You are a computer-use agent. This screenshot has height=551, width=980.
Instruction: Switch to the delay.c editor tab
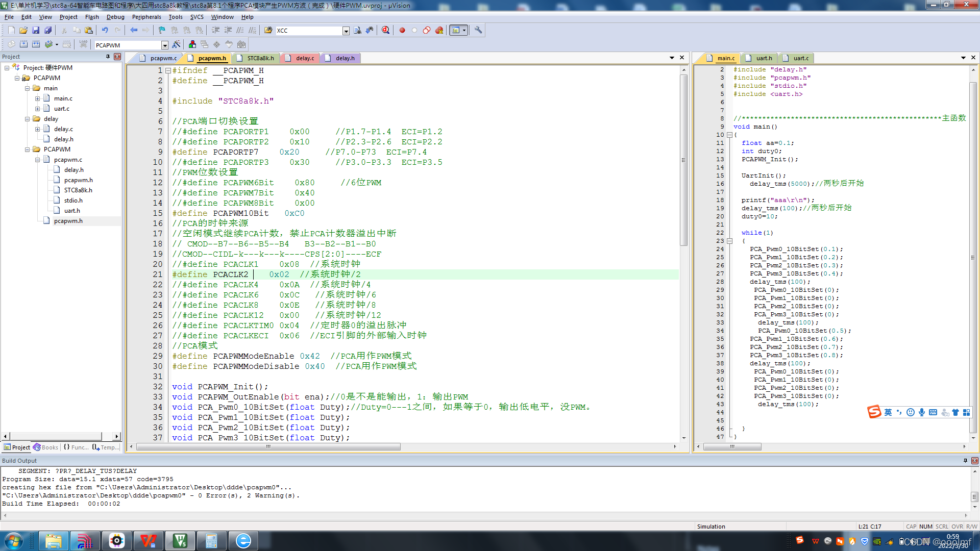(x=300, y=58)
